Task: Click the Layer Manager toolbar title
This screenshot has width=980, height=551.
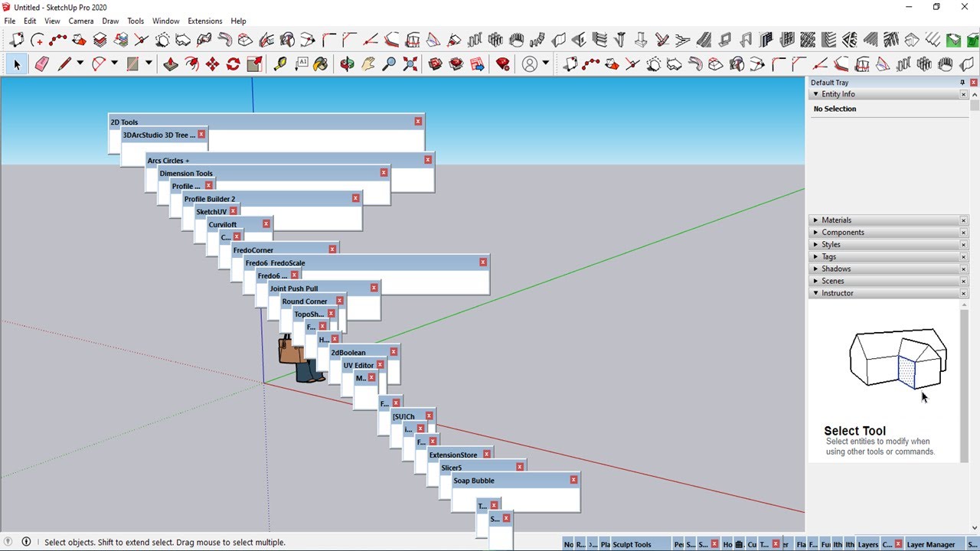Action: [x=931, y=545]
